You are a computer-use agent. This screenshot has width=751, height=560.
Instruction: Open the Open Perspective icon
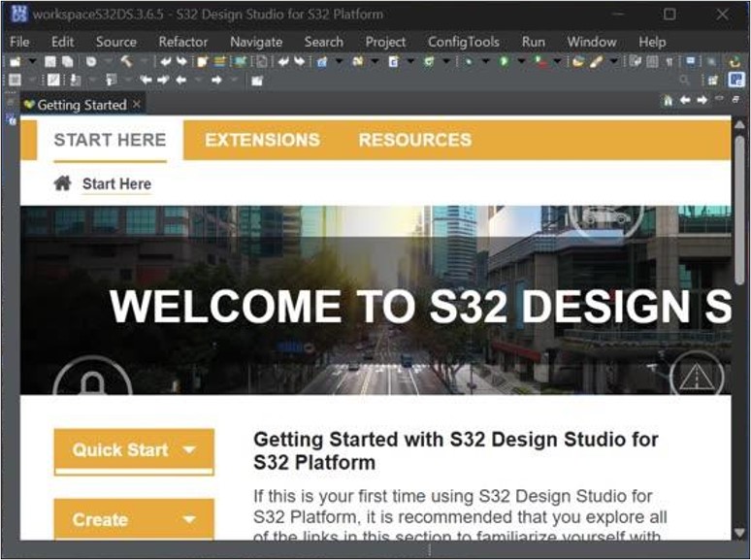pos(713,80)
